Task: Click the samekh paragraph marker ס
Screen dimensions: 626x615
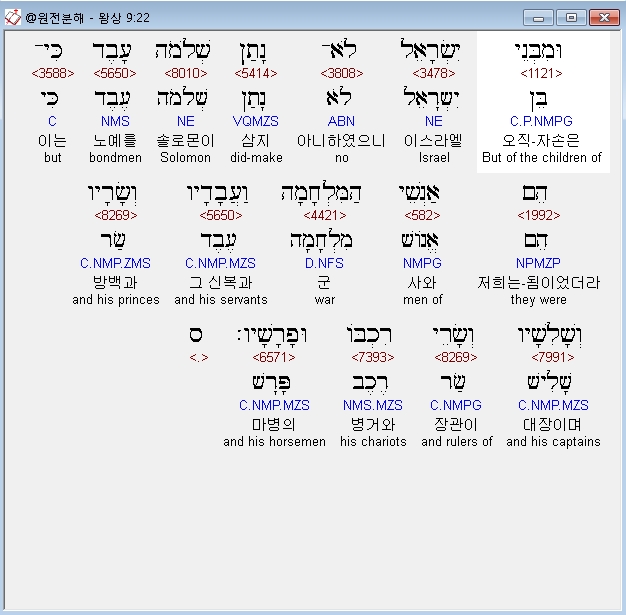Action: (196, 335)
